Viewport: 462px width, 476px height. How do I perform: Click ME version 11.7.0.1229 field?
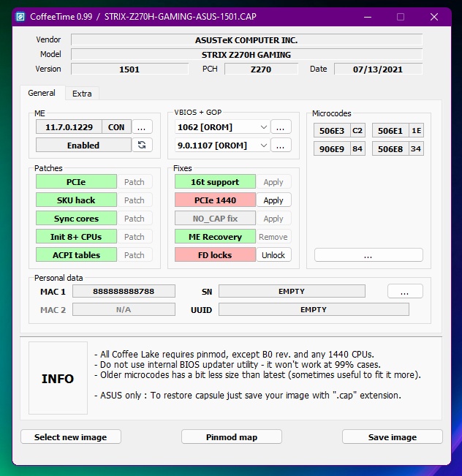click(69, 127)
